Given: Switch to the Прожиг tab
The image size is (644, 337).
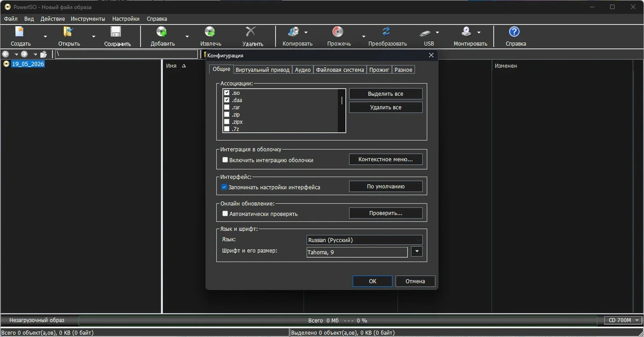Looking at the screenshot, I should click(379, 70).
